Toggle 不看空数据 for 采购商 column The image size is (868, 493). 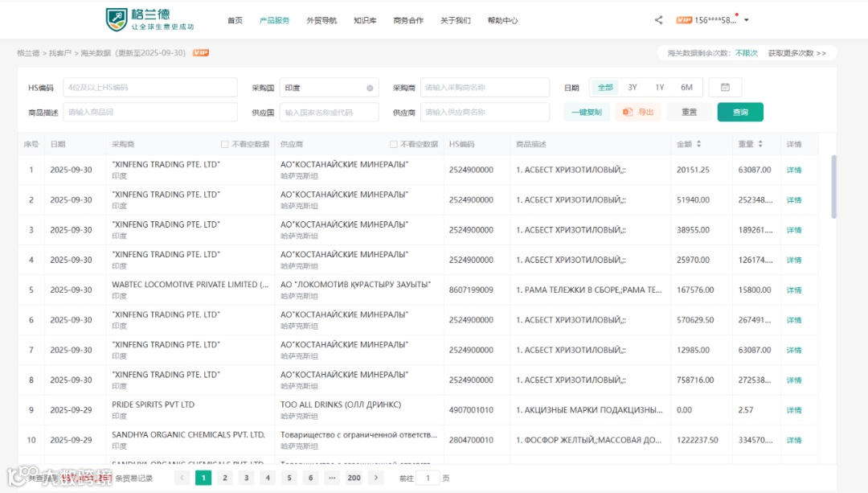click(x=225, y=144)
